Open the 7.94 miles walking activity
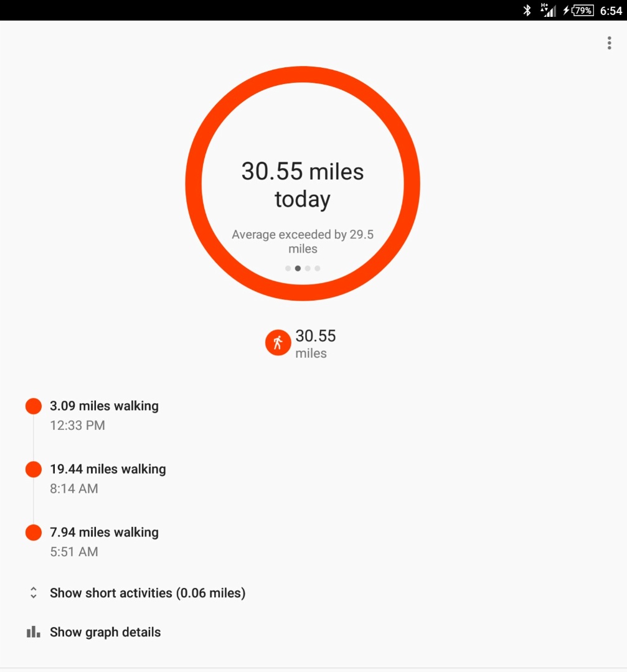 pos(104,533)
